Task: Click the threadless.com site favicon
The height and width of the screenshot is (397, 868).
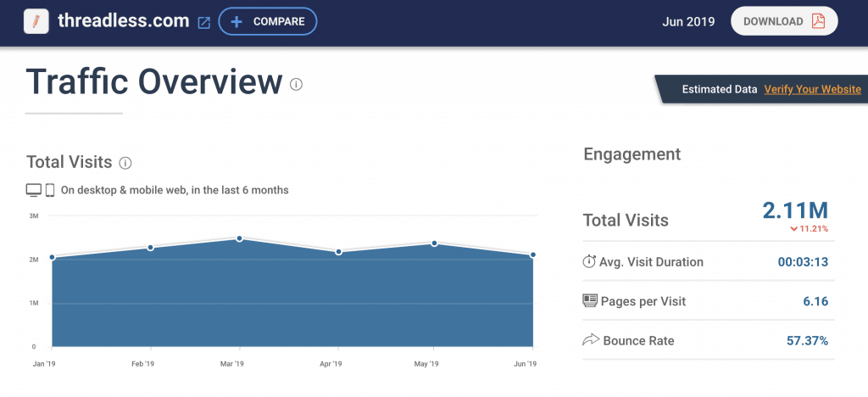Action: [x=36, y=21]
